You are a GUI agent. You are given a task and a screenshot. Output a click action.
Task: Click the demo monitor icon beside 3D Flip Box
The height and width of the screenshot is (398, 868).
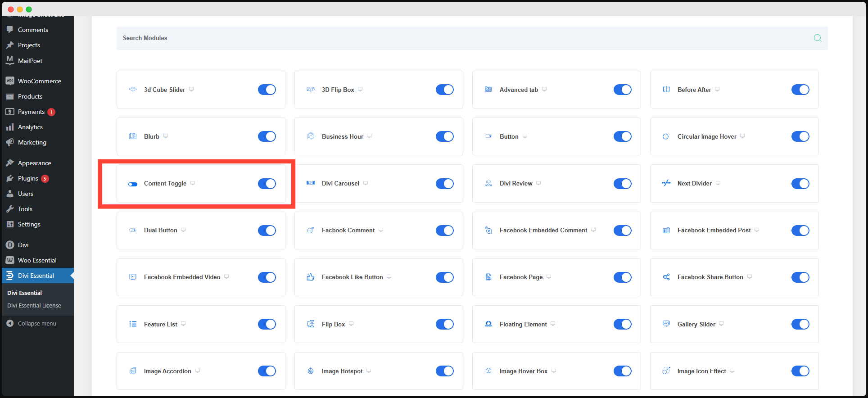pos(360,90)
